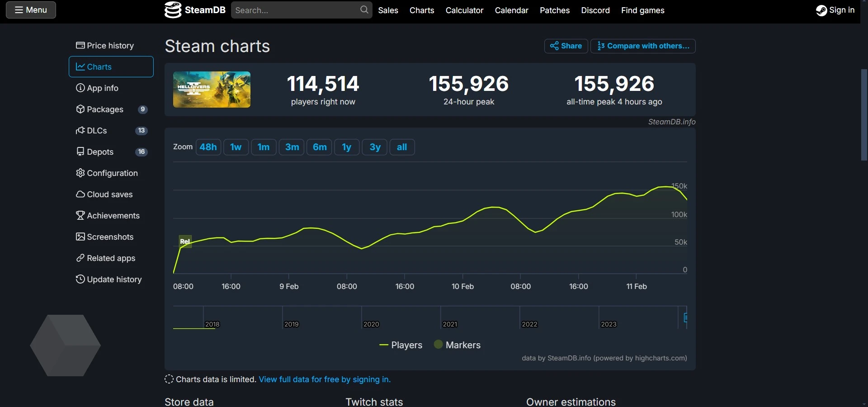Click the Owner estimations heading

point(571,402)
